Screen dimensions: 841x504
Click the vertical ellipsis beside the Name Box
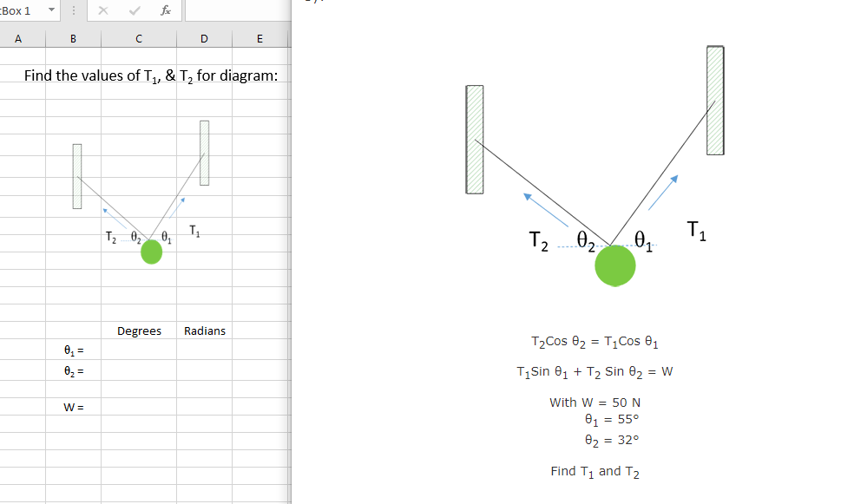pyautogui.click(x=75, y=10)
